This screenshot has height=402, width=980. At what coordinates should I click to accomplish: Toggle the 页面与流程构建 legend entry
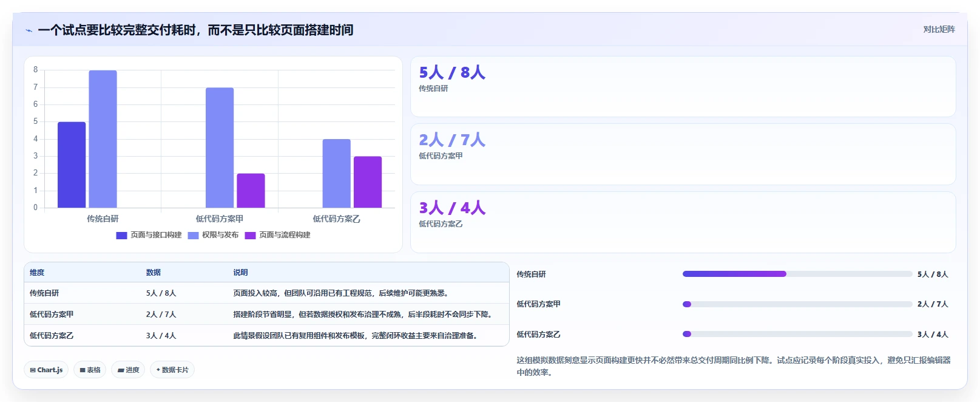tap(277, 235)
